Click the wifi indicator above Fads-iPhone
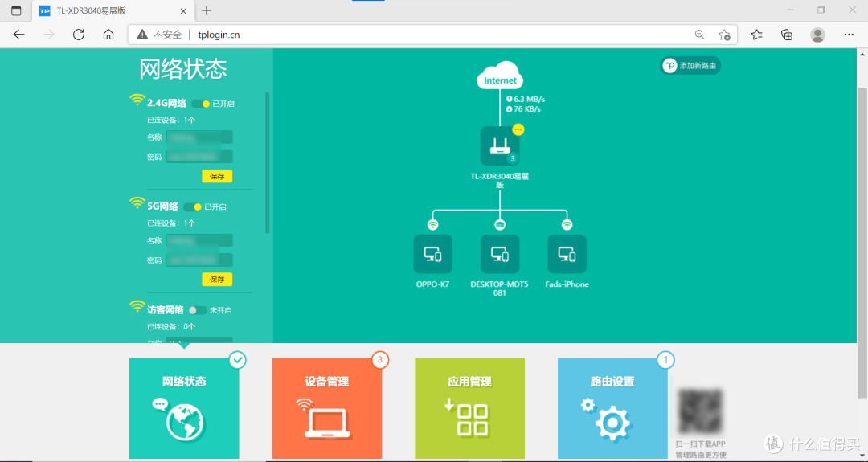The image size is (868, 462). coord(567,225)
